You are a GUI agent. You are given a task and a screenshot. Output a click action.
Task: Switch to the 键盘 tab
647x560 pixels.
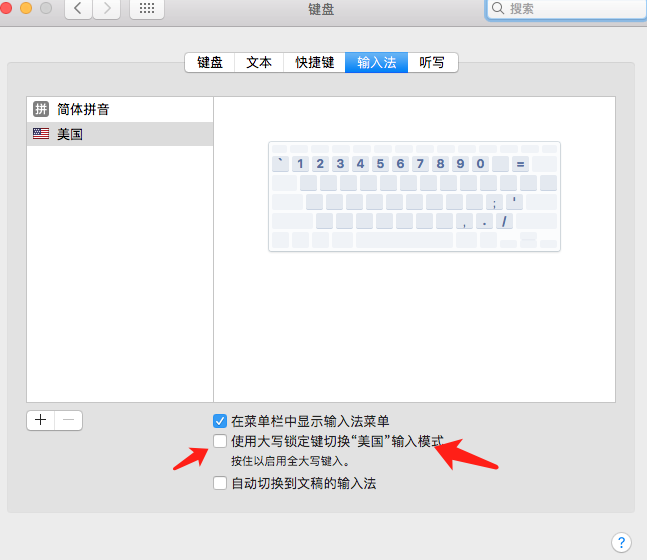pyautogui.click(x=210, y=62)
